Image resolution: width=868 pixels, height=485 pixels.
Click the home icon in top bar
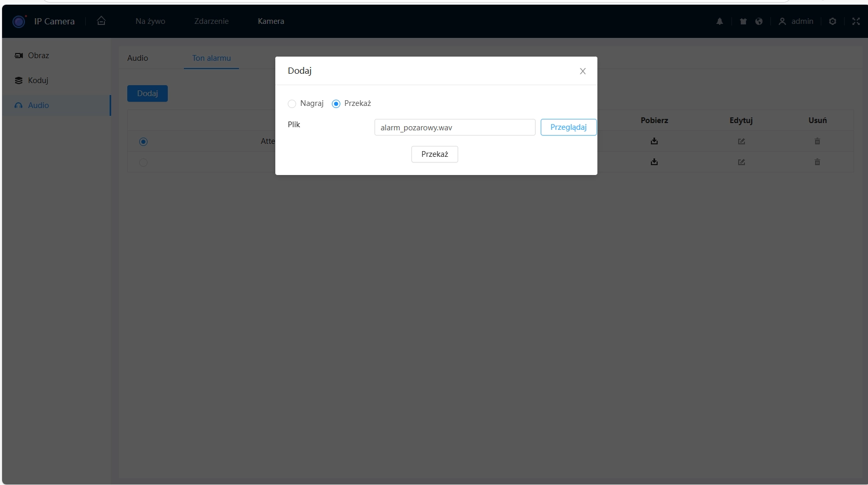[101, 21]
